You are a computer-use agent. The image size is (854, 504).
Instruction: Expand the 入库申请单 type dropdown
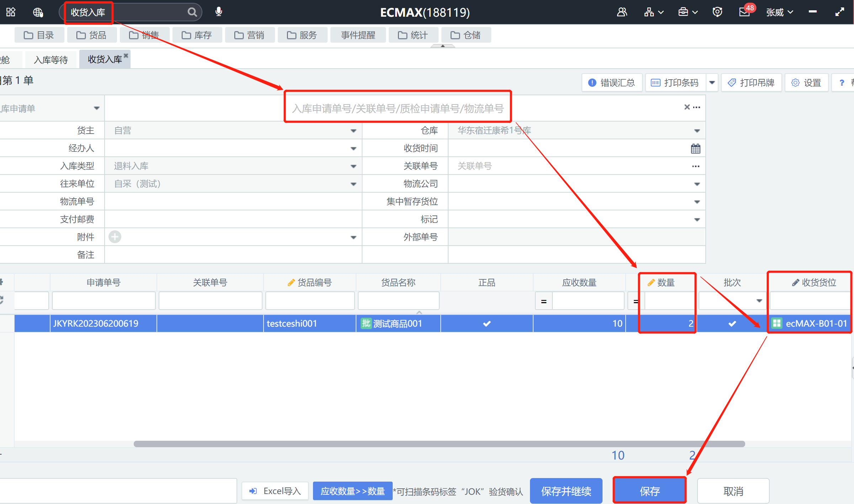(96, 108)
